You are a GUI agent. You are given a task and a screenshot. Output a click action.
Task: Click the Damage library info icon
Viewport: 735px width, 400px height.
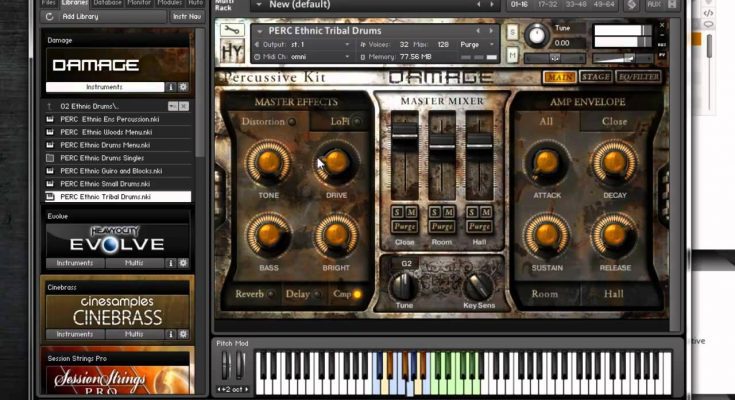pos(171,87)
